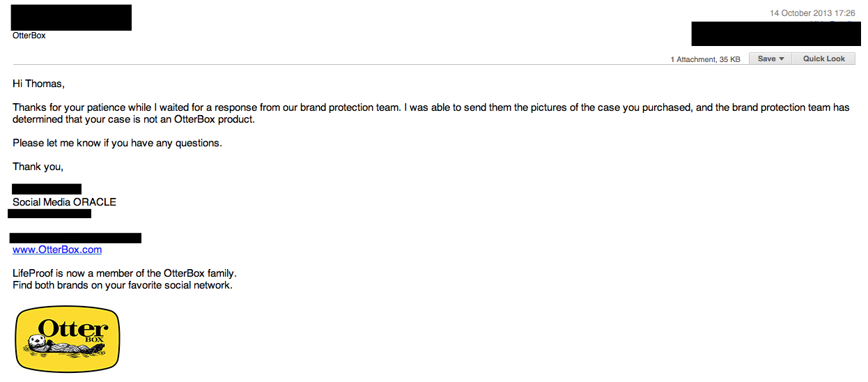Viewport: 868px width, 382px height.
Task: Click the partially hidden Hide Details link
Action: coord(832,22)
